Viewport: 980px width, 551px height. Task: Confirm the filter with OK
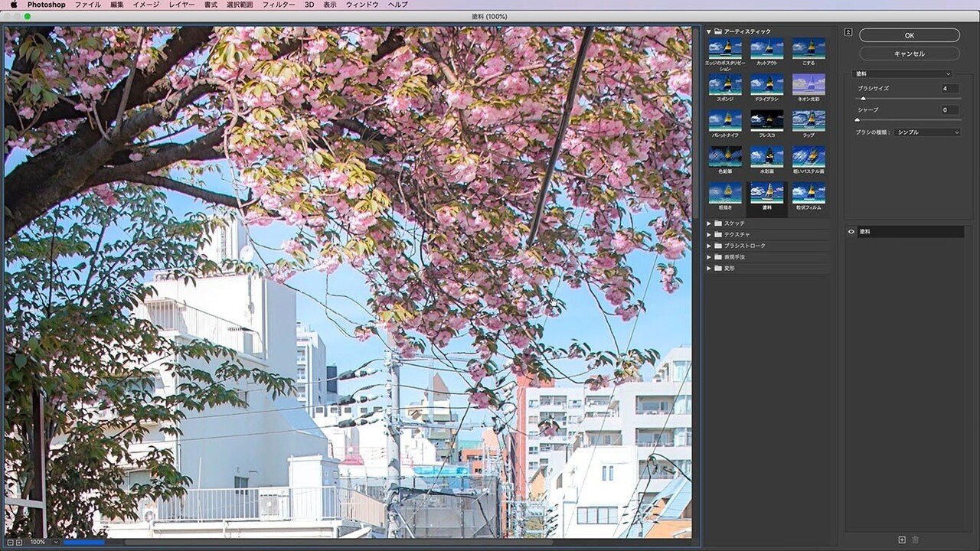910,35
